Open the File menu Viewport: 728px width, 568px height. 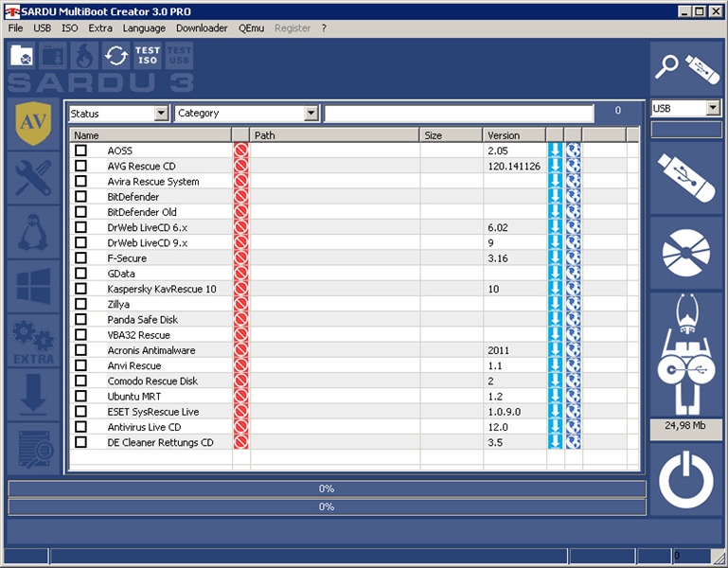[x=15, y=27]
